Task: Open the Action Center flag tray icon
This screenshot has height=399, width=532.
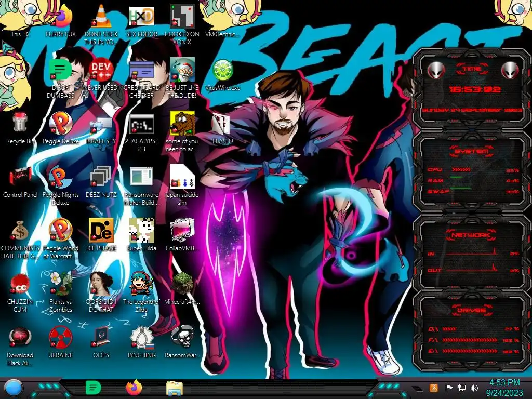Action: (x=449, y=388)
